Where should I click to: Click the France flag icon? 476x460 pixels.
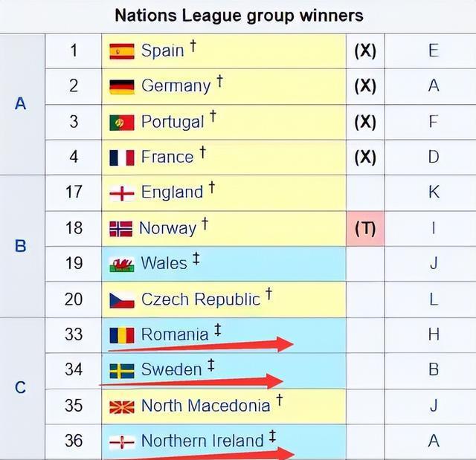click(x=121, y=158)
